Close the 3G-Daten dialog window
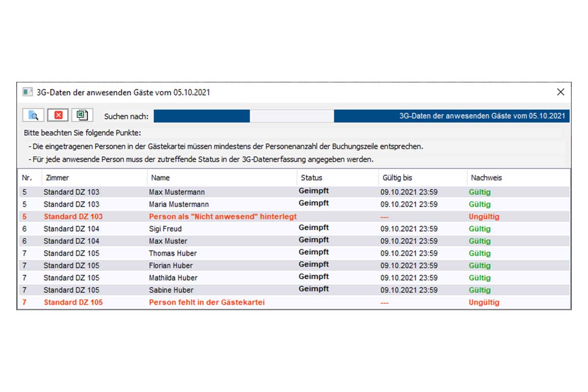This screenshot has width=588, height=392. [x=561, y=92]
